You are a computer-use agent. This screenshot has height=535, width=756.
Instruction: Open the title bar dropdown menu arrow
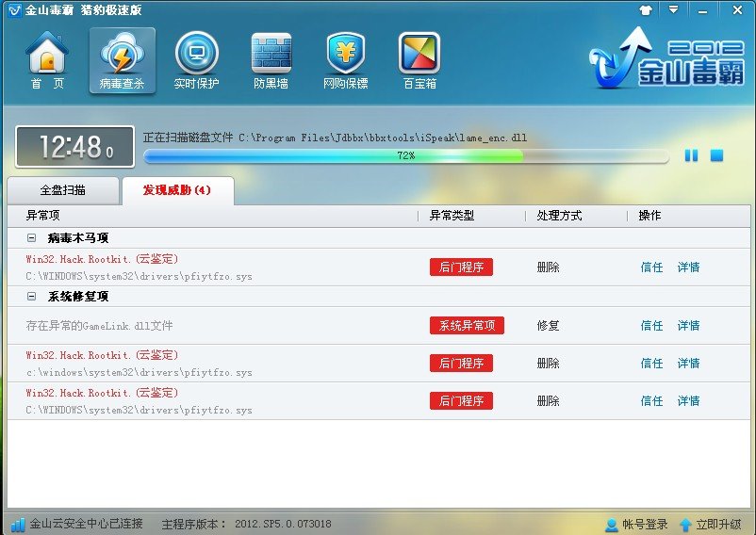pyautogui.click(x=674, y=9)
